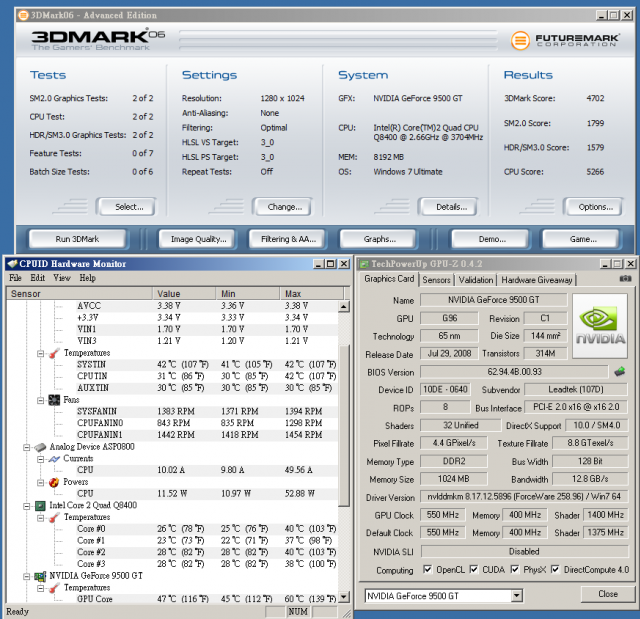Collapse the Intel Core 2 Quad Q8400 node

coord(27,506)
